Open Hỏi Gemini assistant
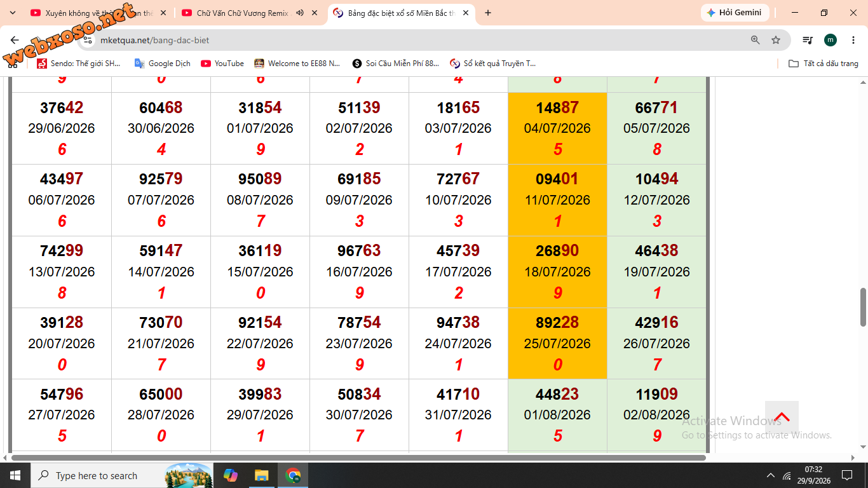This screenshot has width=868, height=488. (x=735, y=13)
